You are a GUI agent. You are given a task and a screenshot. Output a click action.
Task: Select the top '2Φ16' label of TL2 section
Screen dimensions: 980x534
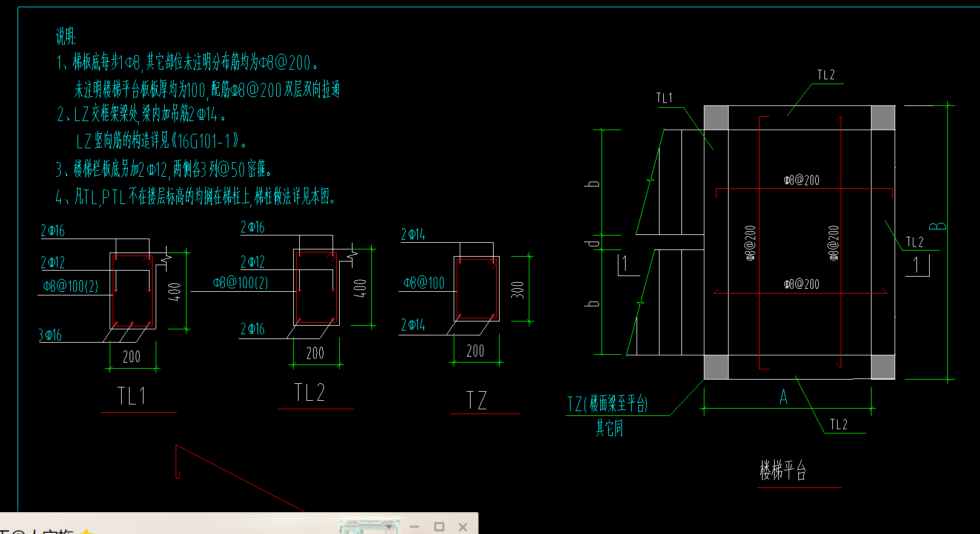[x=253, y=227]
